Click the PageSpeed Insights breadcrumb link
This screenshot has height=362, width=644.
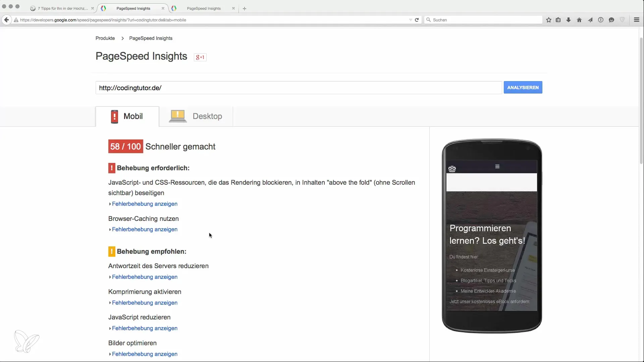(151, 38)
